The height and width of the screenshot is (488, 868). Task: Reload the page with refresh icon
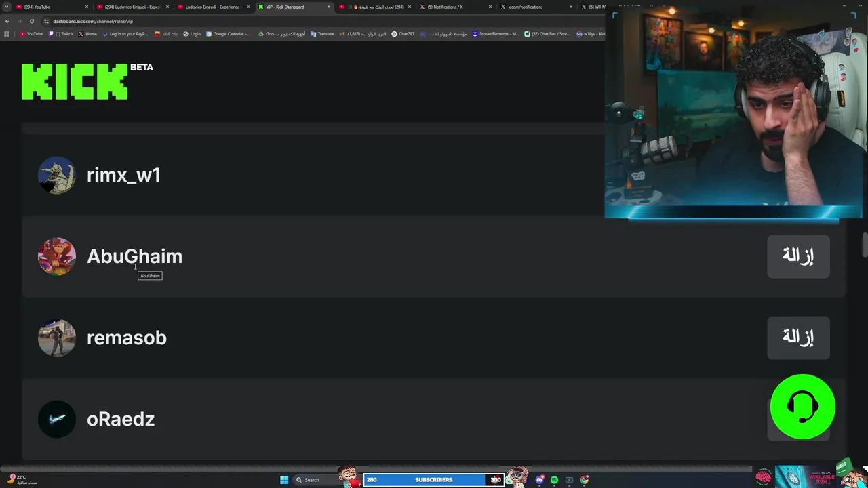[x=31, y=21]
